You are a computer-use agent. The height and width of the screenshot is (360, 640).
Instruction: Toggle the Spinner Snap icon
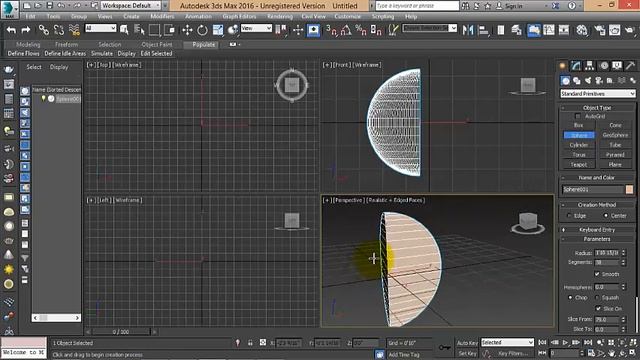tap(376, 30)
